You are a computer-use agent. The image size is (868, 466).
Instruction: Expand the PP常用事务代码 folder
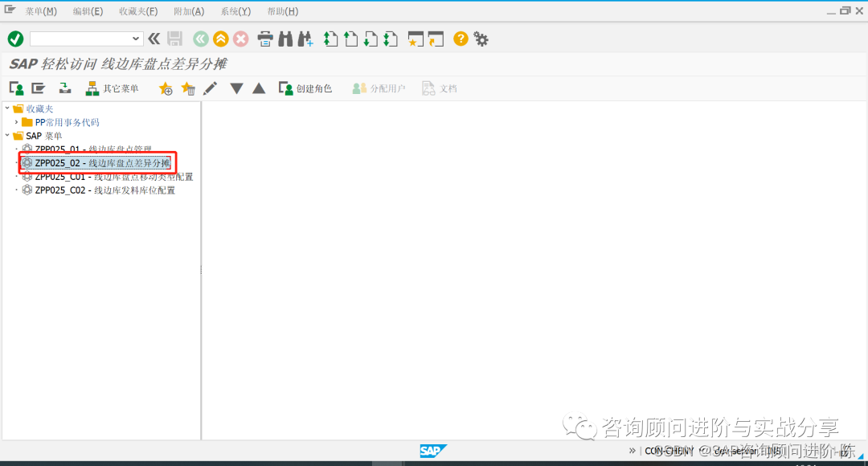[x=16, y=122]
